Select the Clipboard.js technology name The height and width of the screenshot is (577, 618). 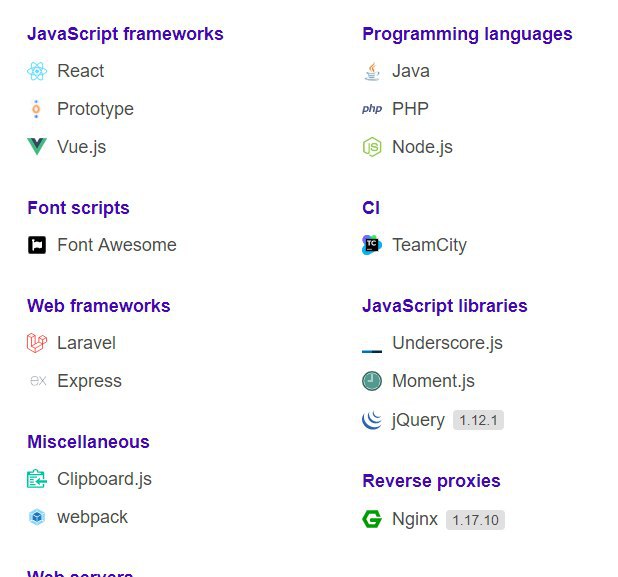click(104, 480)
